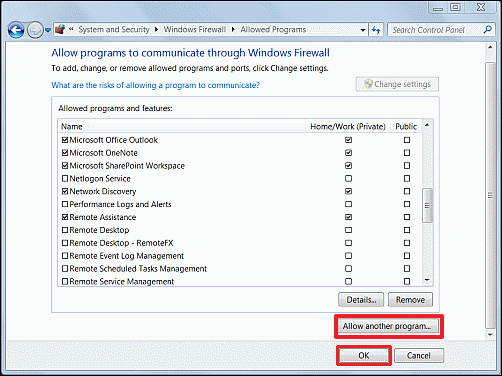This screenshot has height=376, width=502.
Task: Click the refresh icon next to address bar
Action: (x=376, y=30)
